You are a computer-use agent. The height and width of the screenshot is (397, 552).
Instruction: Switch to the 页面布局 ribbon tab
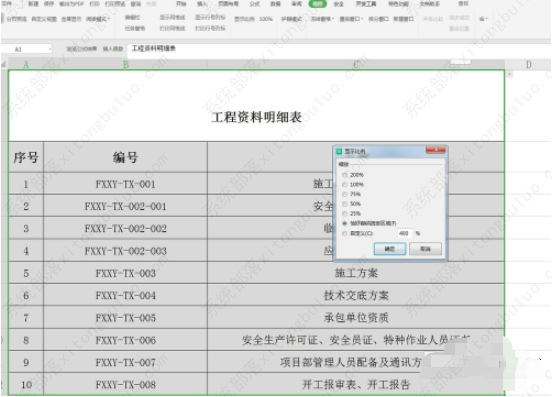pos(228,4)
